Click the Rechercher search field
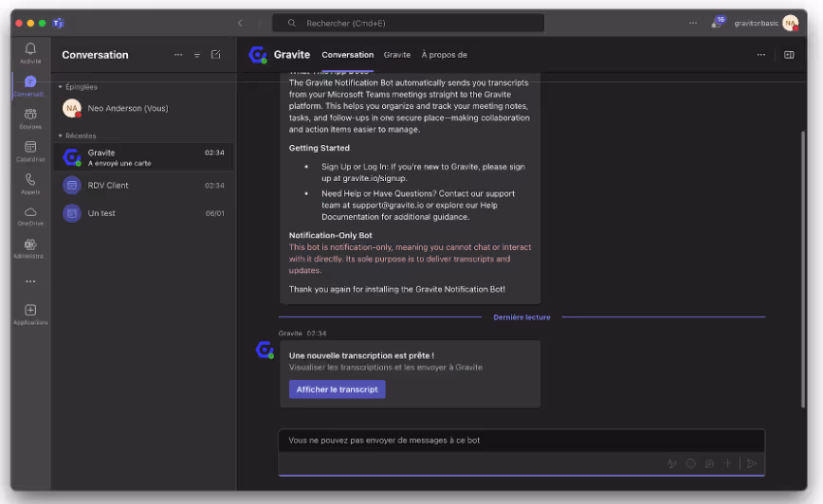This screenshot has width=823, height=504. [x=408, y=23]
